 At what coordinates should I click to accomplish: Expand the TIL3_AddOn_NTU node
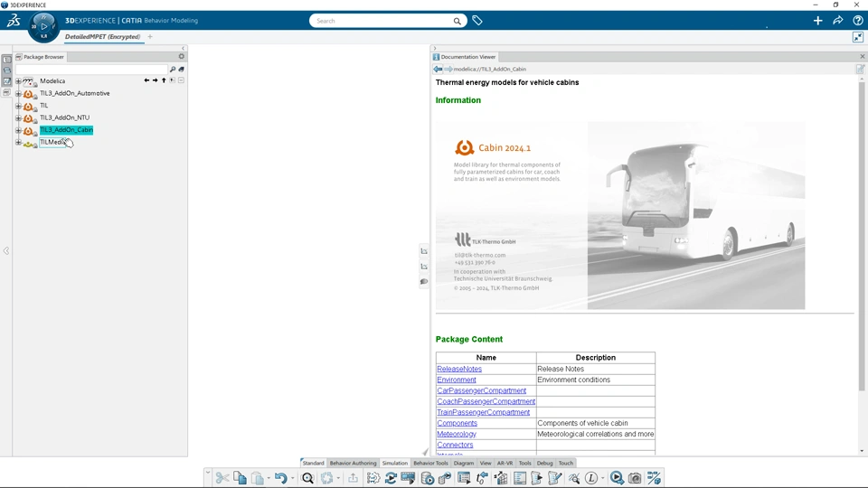point(18,117)
